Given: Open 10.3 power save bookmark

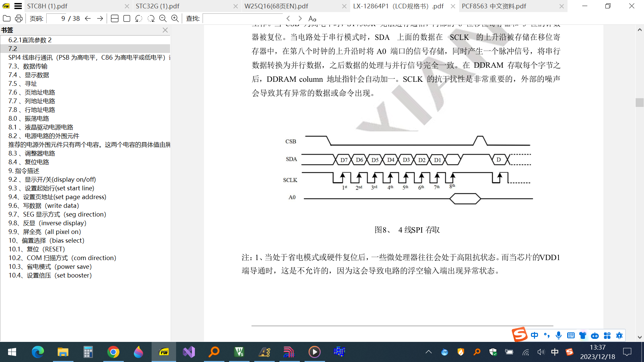Looking at the screenshot, I should tap(85, 266).
